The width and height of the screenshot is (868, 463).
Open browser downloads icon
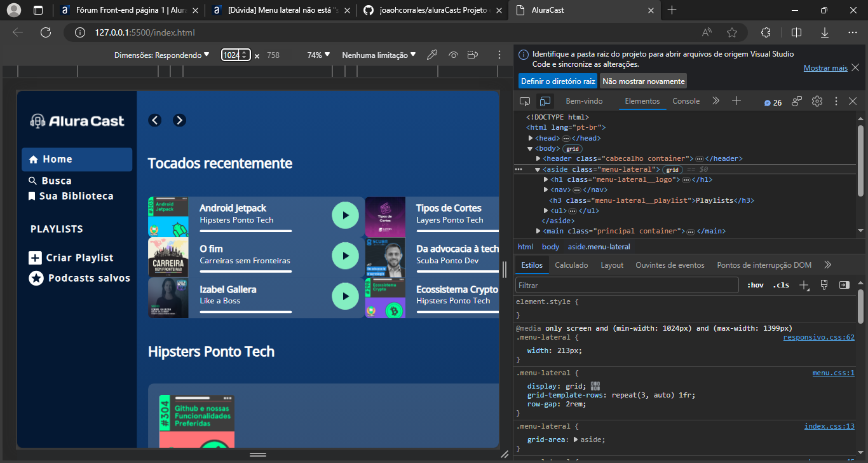click(825, 32)
